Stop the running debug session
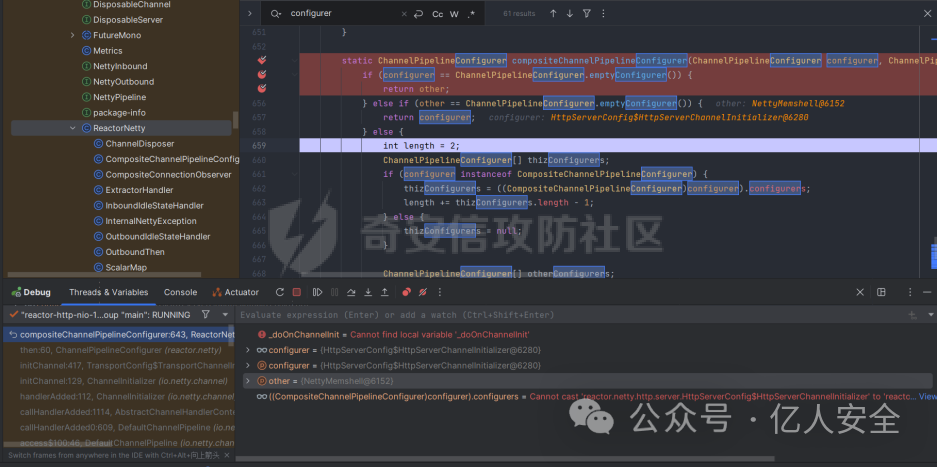 click(x=296, y=292)
